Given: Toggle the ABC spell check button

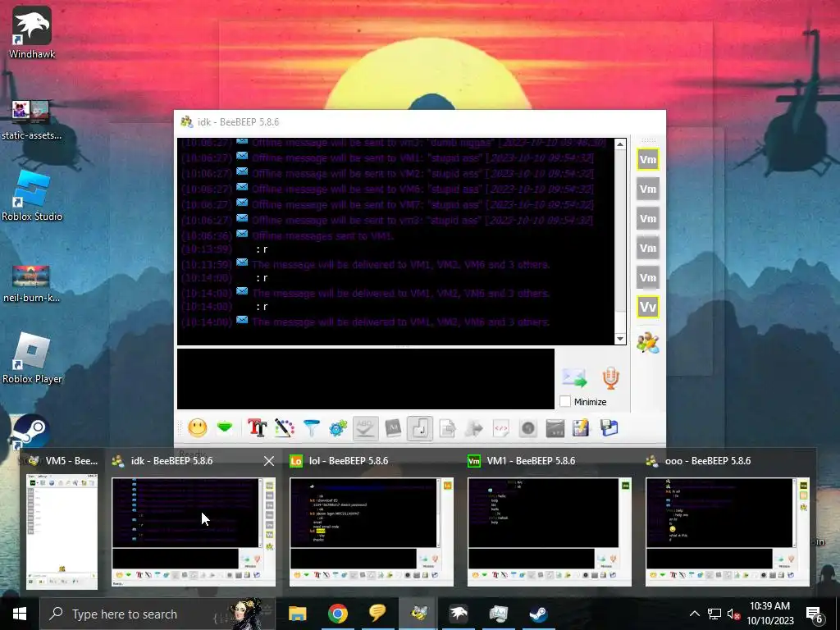Looking at the screenshot, I should pos(365,428).
